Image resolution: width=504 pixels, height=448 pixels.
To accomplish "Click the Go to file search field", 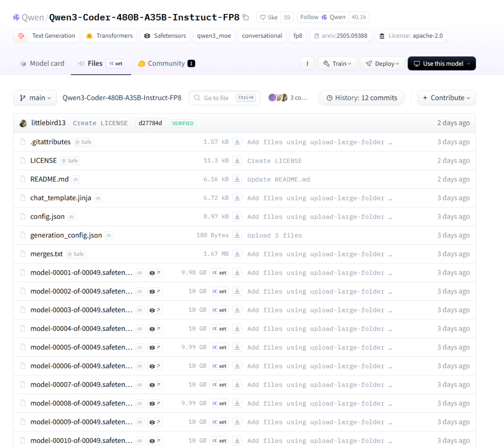I will point(224,98).
